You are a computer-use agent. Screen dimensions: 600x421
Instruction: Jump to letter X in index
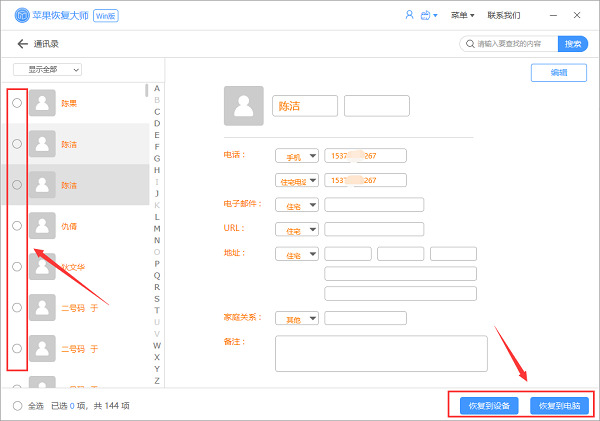[157, 357]
